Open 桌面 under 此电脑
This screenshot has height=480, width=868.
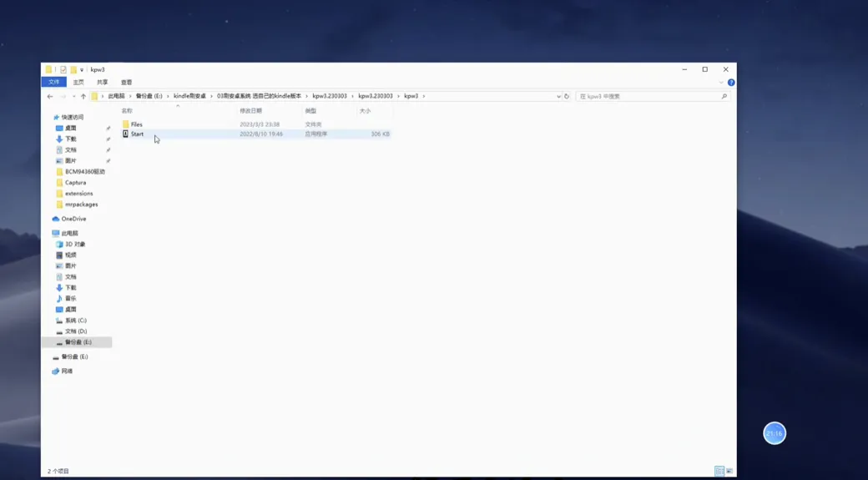tap(70, 310)
